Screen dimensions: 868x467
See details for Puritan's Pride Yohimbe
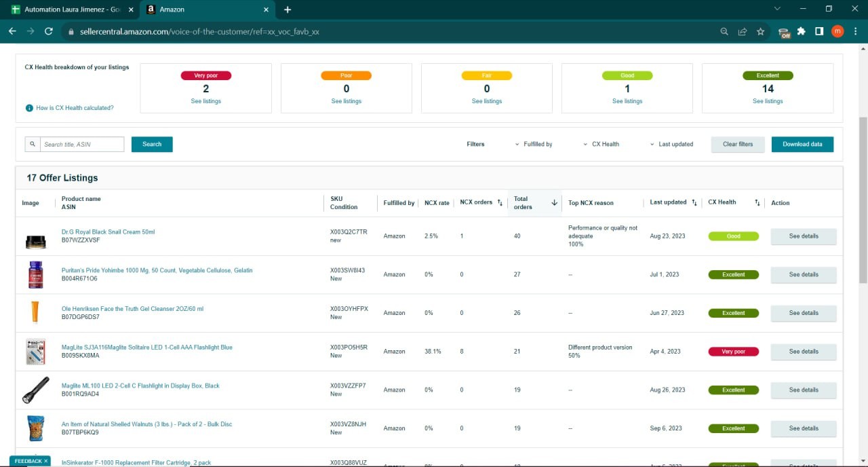(x=804, y=275)
